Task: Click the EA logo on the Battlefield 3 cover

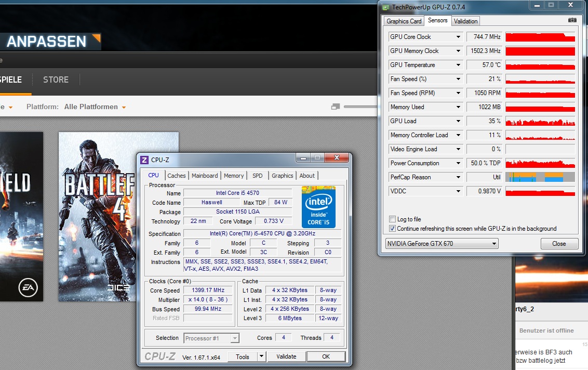Action: click(28, 287)
